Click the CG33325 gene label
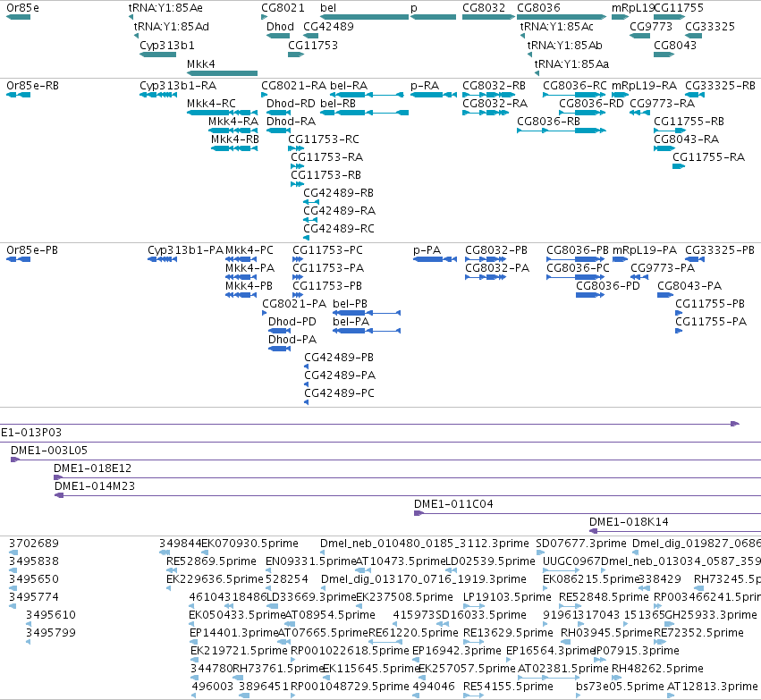The image size is (761, 700). pos(709,26)
